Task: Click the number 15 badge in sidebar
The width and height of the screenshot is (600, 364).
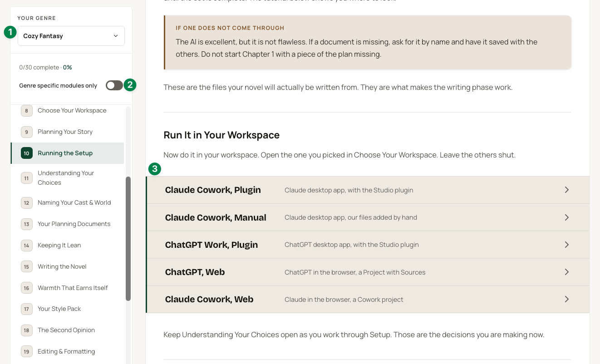Action: point(26,267)
